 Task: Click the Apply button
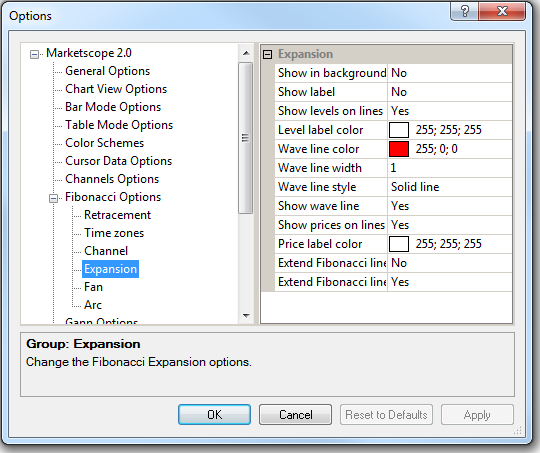[477, 415]
